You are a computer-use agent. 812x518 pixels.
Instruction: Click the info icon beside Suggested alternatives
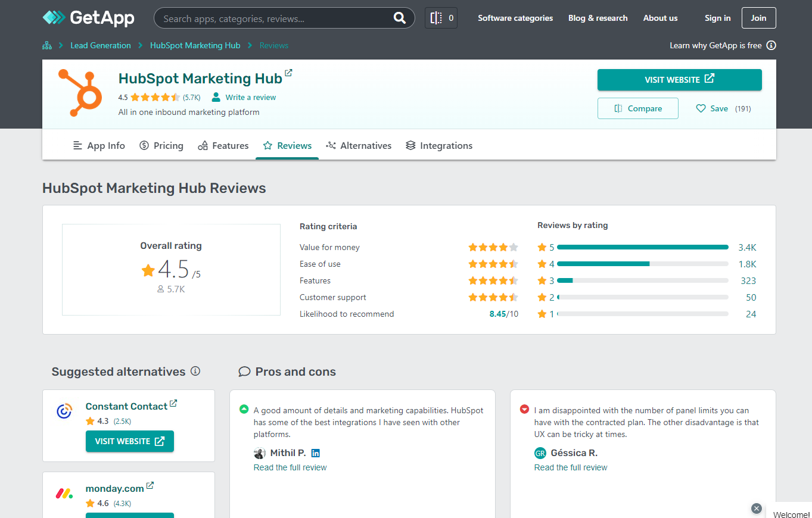[x=195, y=371]
